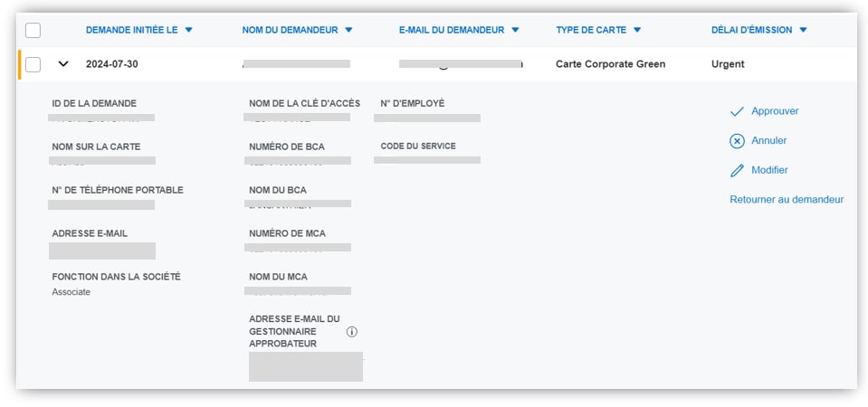This screenshot has height=407, width=868.
Task: Click the Annuler circled X icon
Action: 737,141
